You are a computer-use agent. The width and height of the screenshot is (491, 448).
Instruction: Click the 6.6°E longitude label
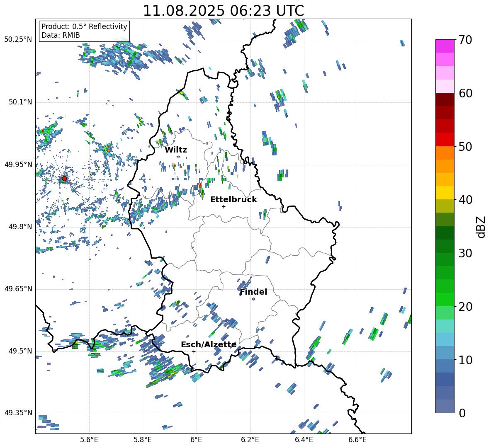tap(357, 440)
